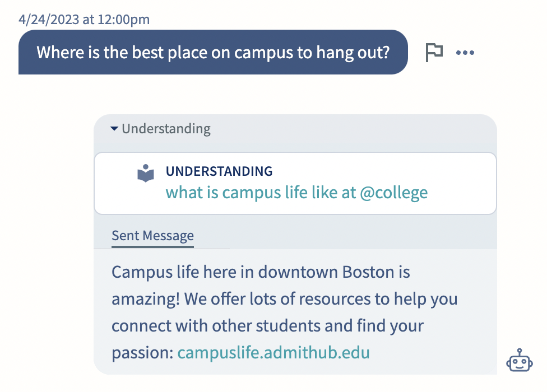
Task: Click the book reader icon in Understanding card
Action: pyautogui.click(x=146, y=173)
